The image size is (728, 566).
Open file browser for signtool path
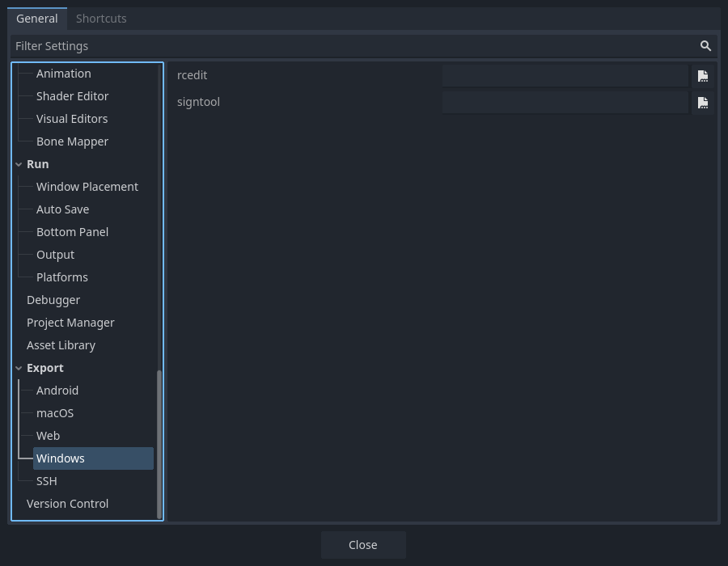703,103
